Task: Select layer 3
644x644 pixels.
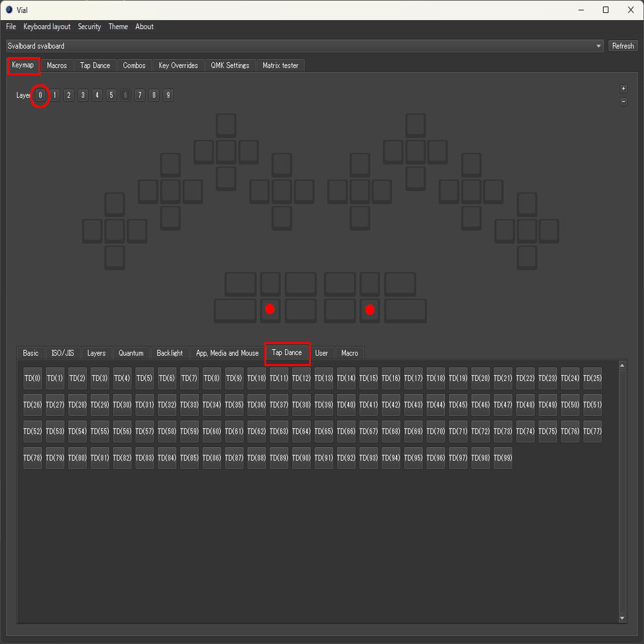Action: point(83,95)
